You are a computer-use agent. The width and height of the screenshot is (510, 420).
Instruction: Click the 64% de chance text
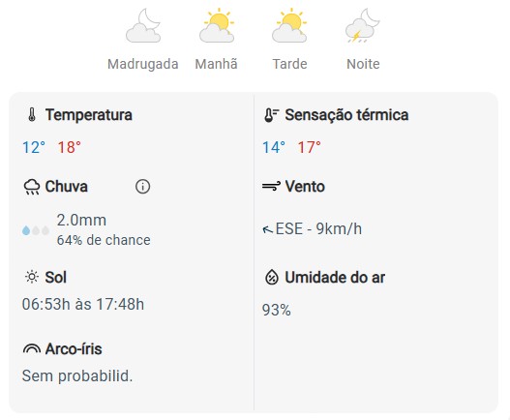[104, 240]
